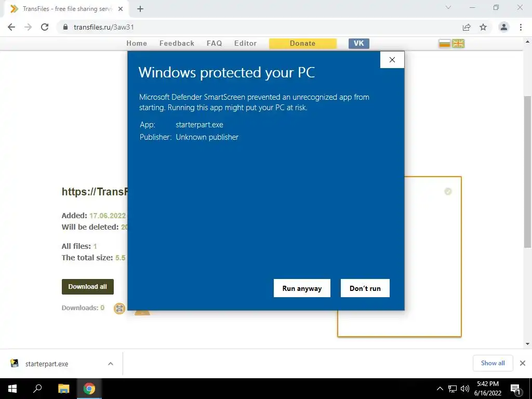
Task: Choose Don't run in SmartScreen dialog
Action: [x=365, y=288]
